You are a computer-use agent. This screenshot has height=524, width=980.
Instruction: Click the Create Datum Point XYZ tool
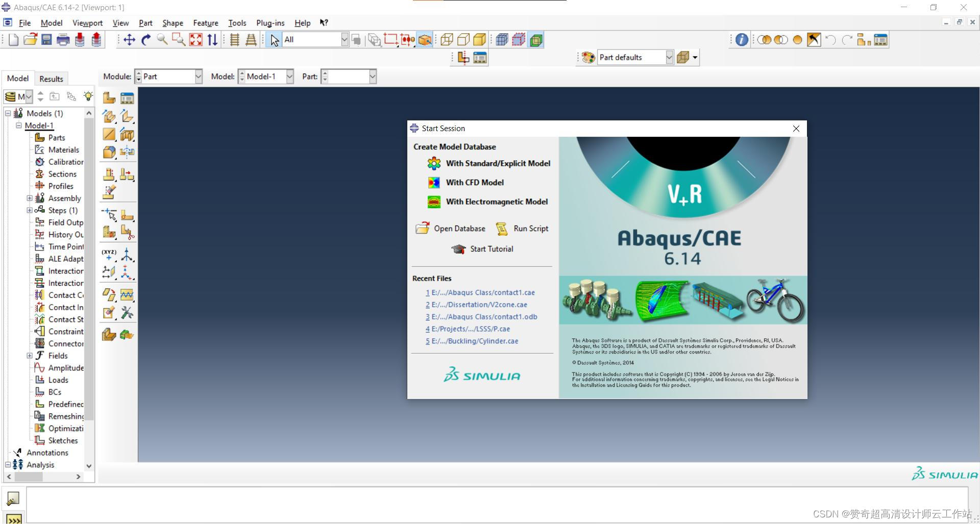coord(108,255)
